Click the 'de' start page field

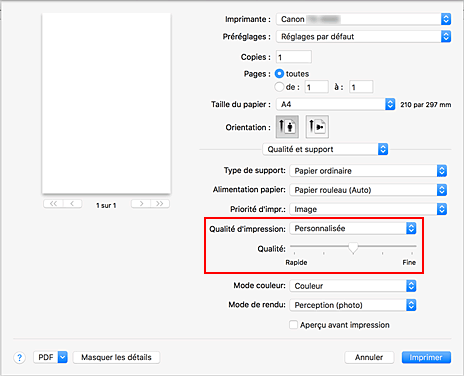click(x=316, y=87)
